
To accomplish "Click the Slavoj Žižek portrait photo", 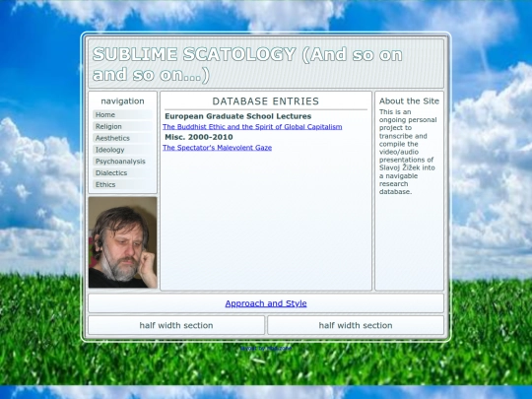I will click(123, 242).
